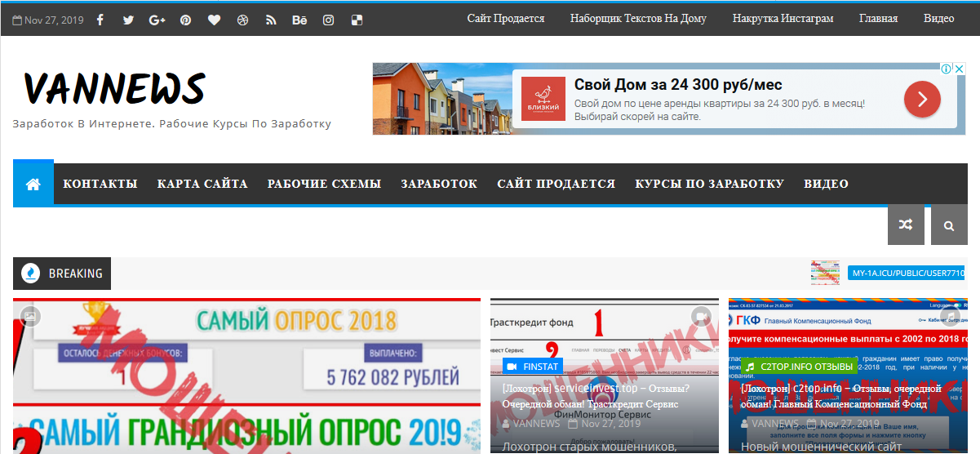Image resolution: width=980 pixels, height=454 pixels.
Task: Click the shuffle random post icon
Action: coord(906,225)
